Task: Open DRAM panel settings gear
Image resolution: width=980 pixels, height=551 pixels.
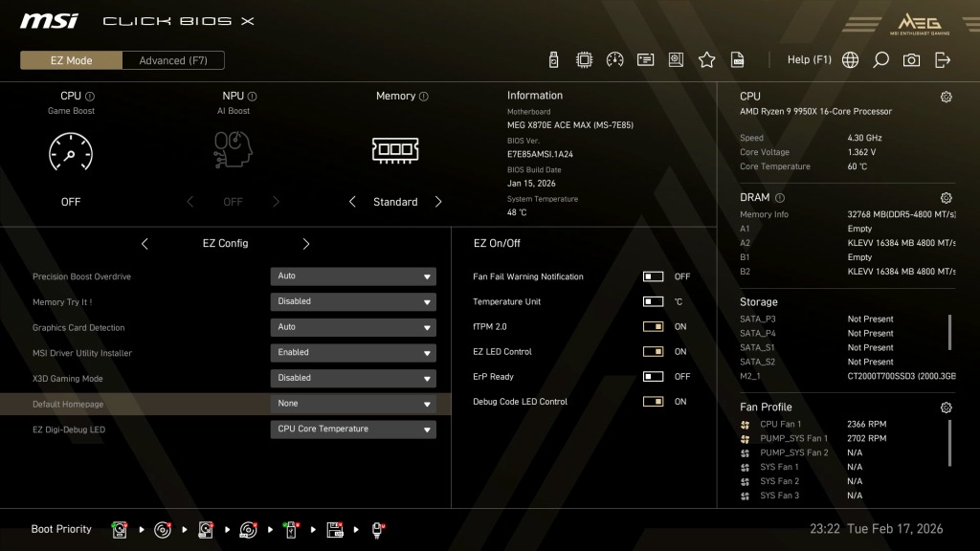Action: point(947,198)
